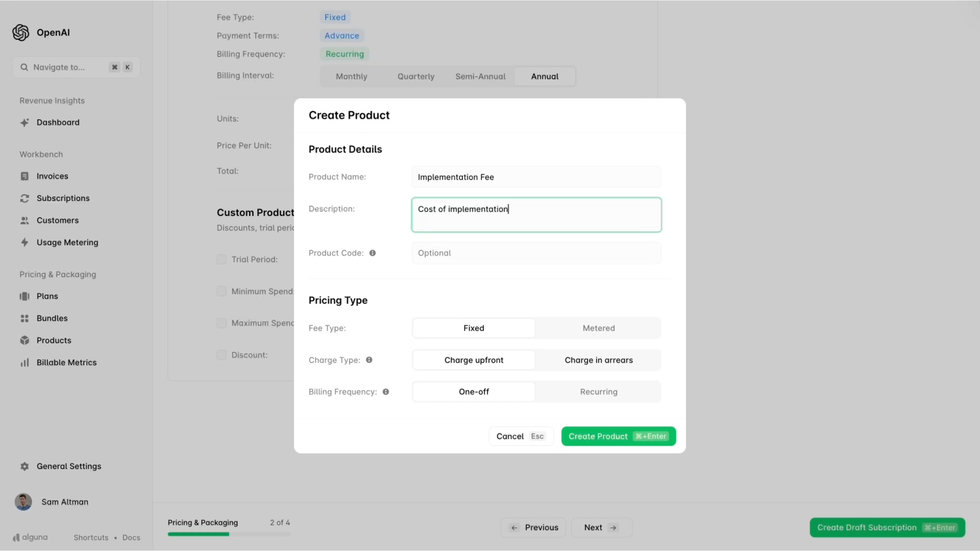
Task: Open the Plans page
Action: click(x=46, y=296)
